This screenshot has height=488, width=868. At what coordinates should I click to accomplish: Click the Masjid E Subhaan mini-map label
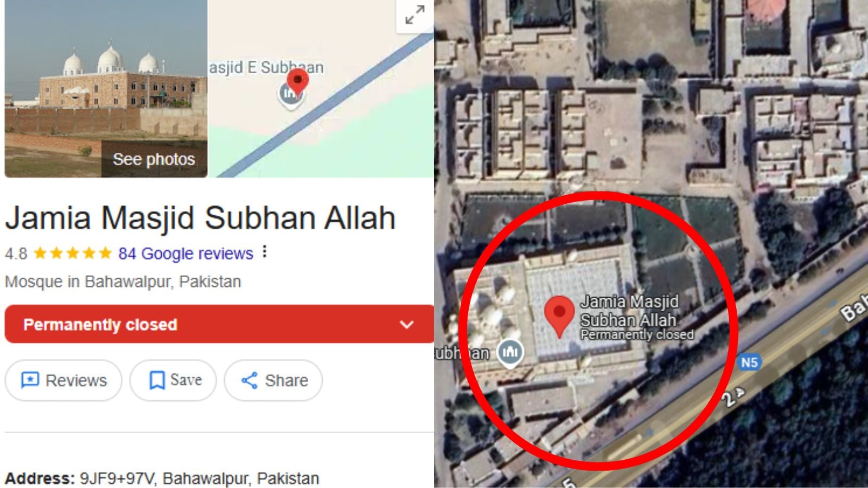[x=266, y=67]
